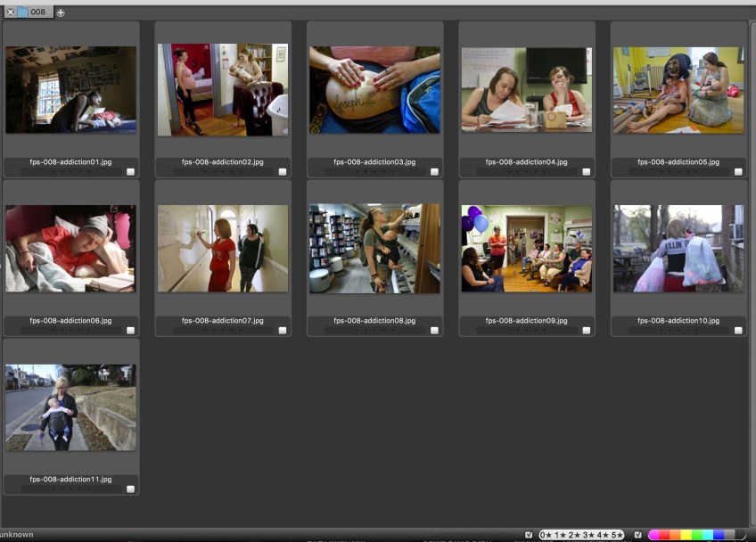
Task: Click the vertical scrollbar on the right
Action: click(x=752, y=267)
